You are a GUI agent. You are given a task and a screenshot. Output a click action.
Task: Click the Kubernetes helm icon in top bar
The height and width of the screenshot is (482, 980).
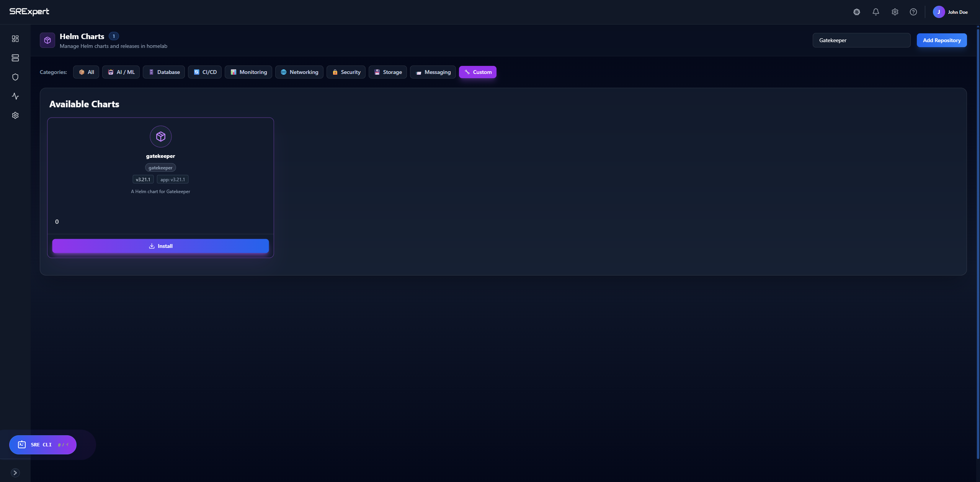857,12
